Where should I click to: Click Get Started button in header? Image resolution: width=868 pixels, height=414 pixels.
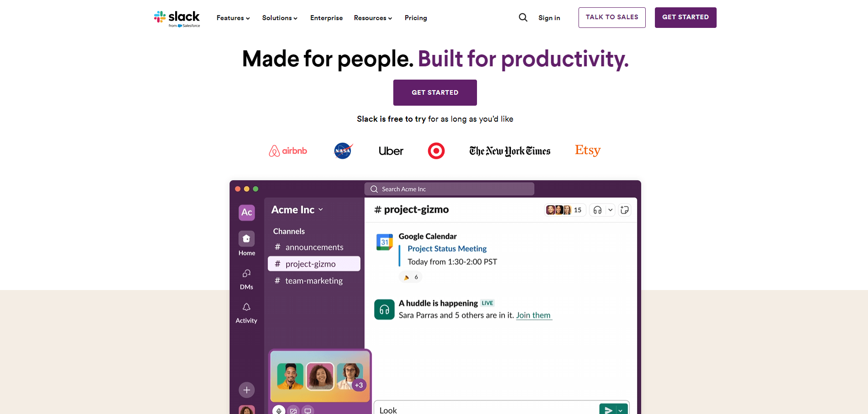pyautogui.click(x=686, y=17)
